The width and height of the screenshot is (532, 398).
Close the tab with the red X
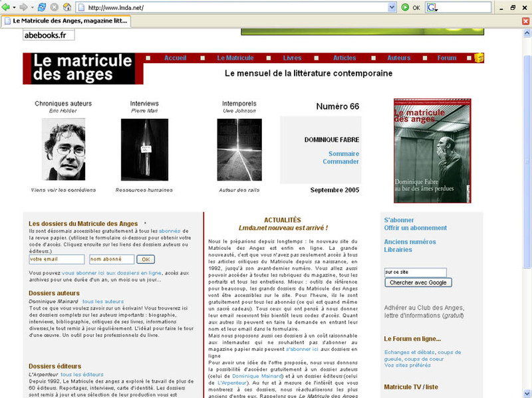[x=525, y=21]
